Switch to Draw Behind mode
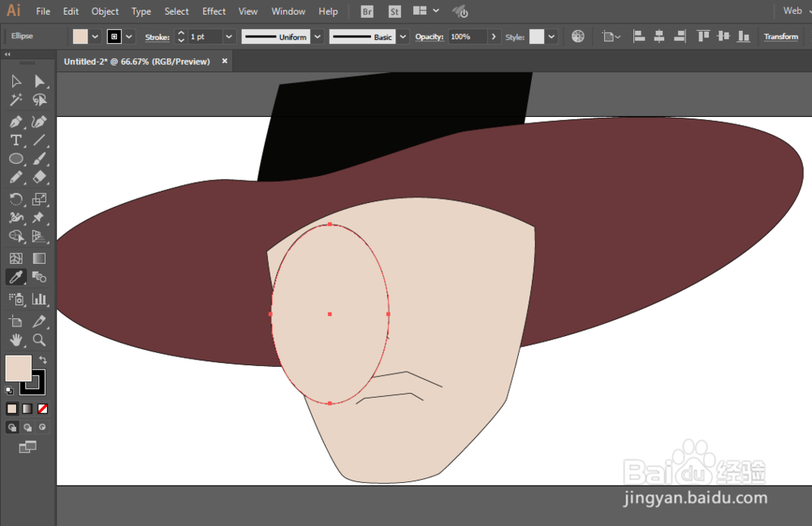 [x=28, y=427]
